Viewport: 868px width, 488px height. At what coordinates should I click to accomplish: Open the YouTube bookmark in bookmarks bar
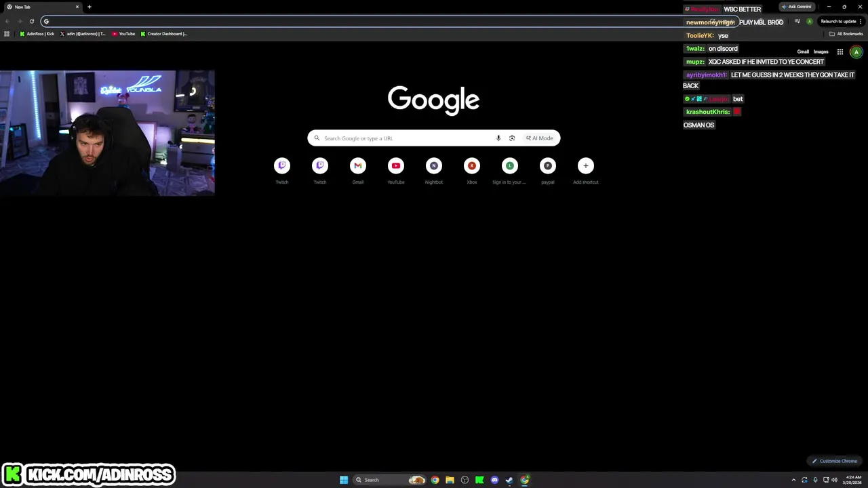[x=123, y=34]
